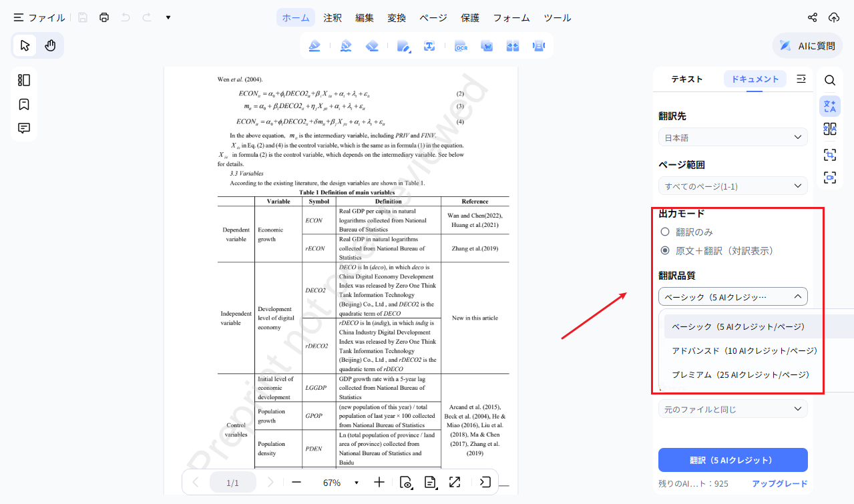
Task: Open the 翻訳先 language dropdown
Action: point(732,138)
